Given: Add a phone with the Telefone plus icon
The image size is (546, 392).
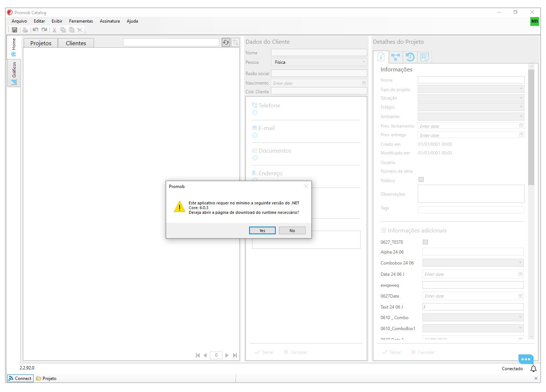Looking at the screenshot, I should [x=255, y=113].
